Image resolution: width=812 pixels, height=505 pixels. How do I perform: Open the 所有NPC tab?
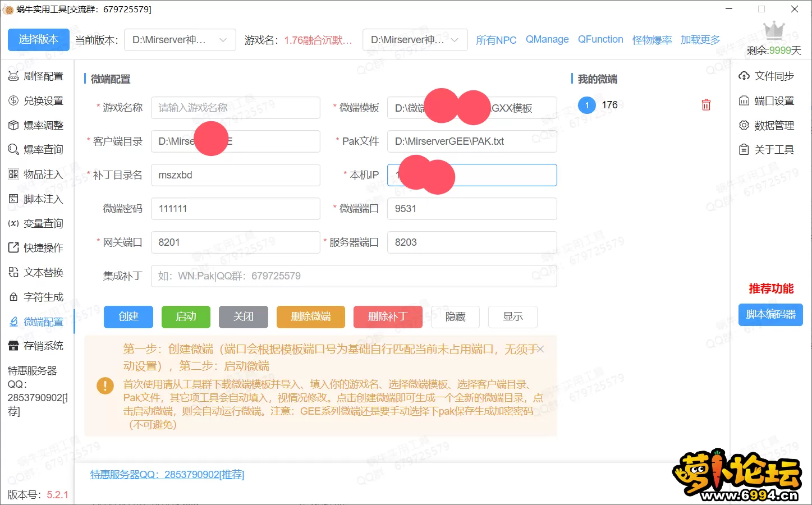496,40
